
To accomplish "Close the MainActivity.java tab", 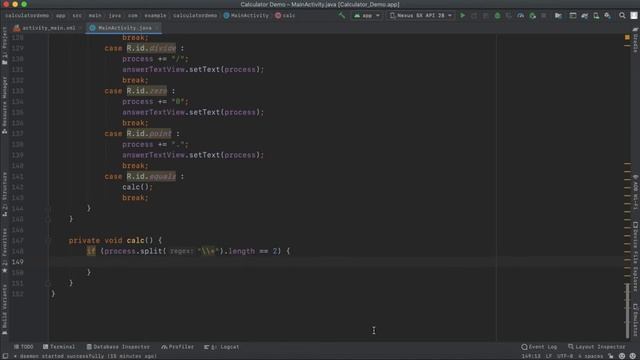I will (157, 28).
